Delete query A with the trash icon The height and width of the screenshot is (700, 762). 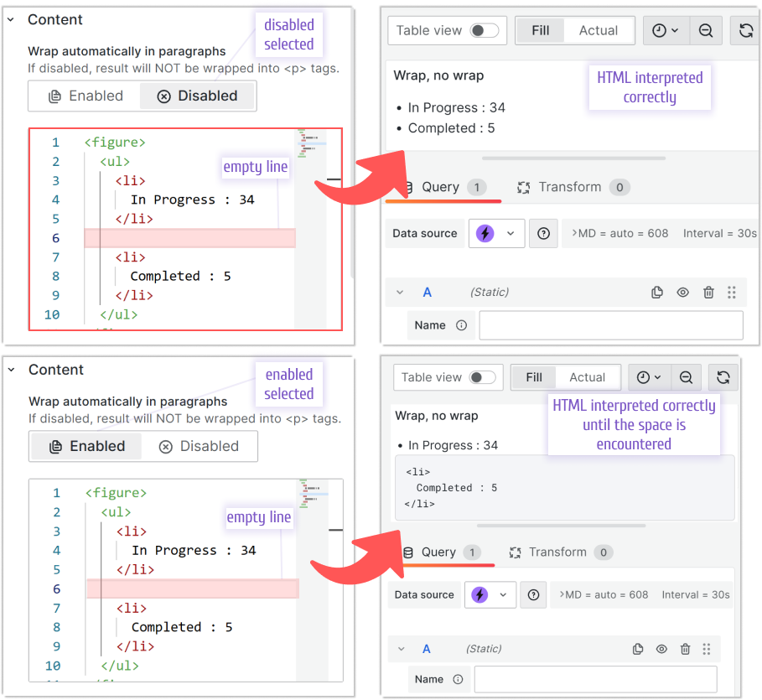(708, 292)
